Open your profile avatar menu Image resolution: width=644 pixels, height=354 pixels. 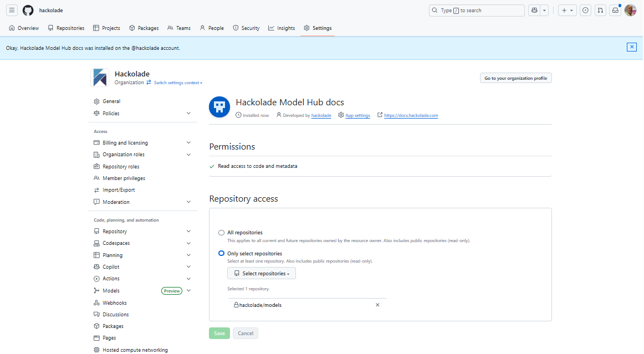pyautogui.click(x=630, y=10)
